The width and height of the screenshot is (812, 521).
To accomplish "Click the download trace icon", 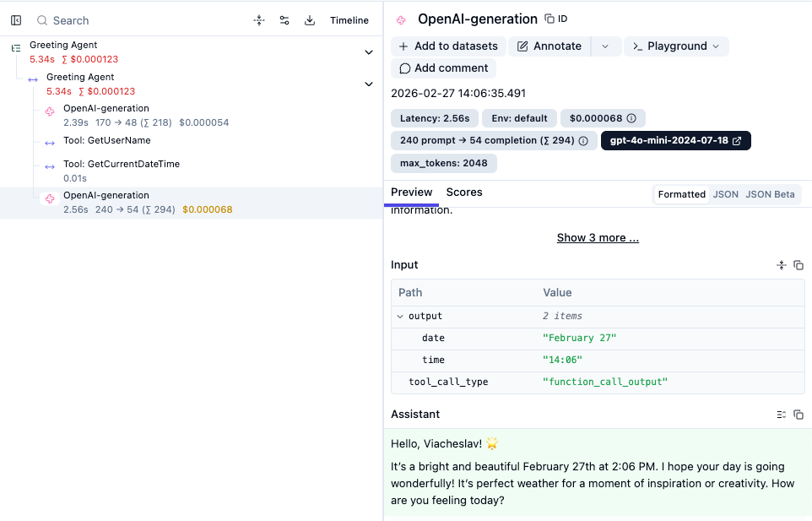I will pos(310,20).
